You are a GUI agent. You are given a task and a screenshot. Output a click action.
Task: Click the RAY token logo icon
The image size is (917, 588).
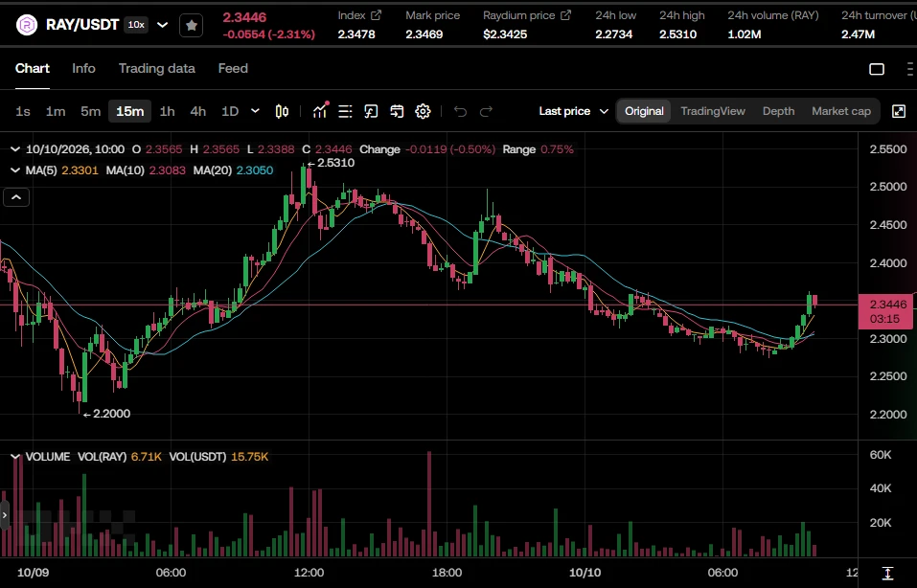point(26,25)
